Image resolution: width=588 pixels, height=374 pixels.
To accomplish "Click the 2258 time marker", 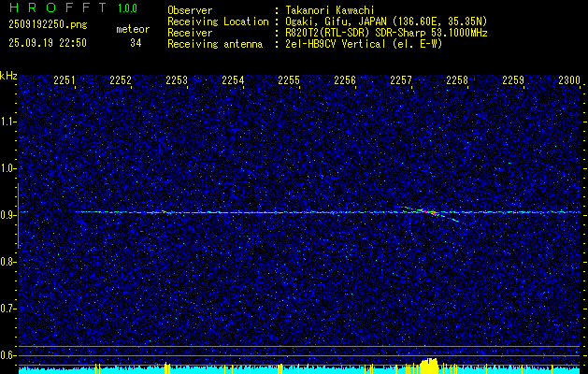I will tap(457, 79).
